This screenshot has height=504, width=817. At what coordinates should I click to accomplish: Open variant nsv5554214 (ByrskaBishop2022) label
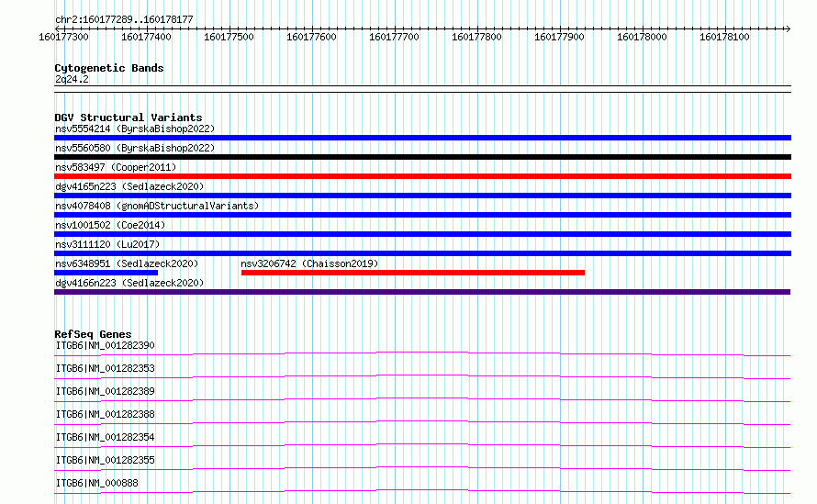click(135, 129)
